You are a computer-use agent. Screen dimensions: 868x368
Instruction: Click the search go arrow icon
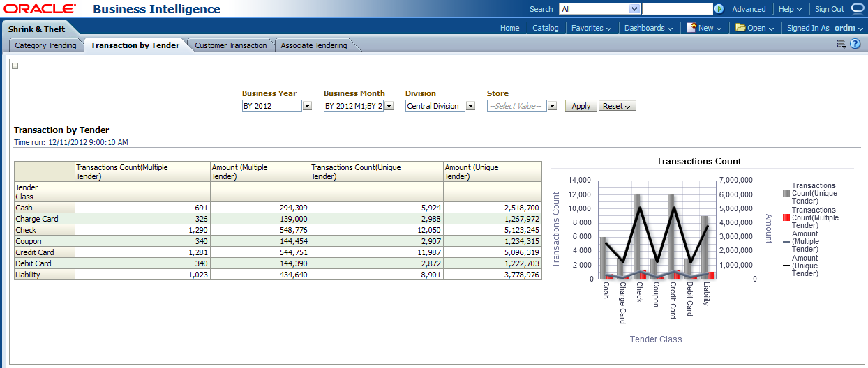coord(719,9)
